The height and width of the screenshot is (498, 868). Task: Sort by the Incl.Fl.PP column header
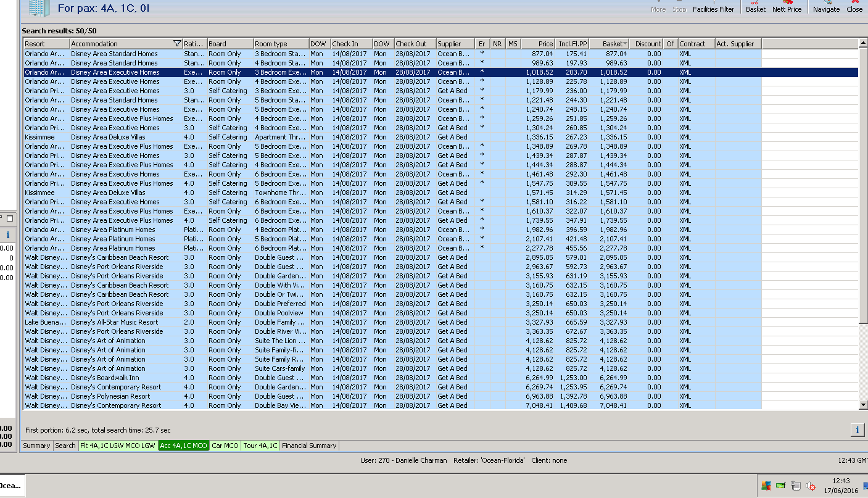[x=572, y=44]
